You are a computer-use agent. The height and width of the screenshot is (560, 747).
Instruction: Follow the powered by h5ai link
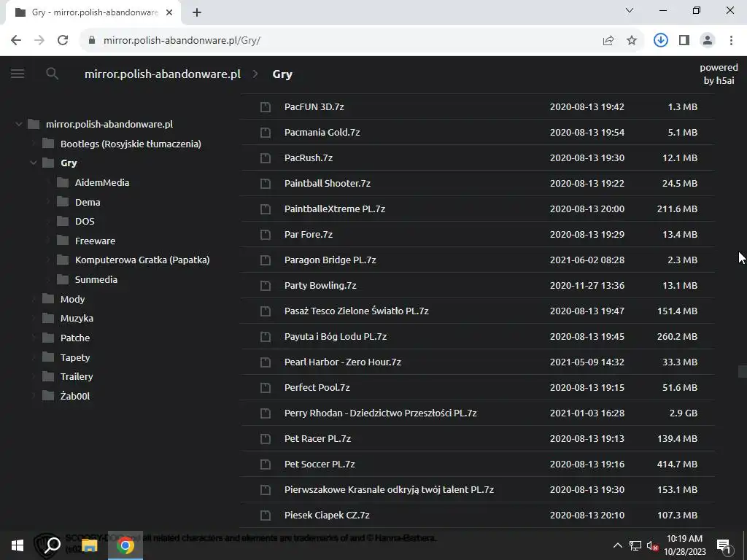tap(719, 74)
